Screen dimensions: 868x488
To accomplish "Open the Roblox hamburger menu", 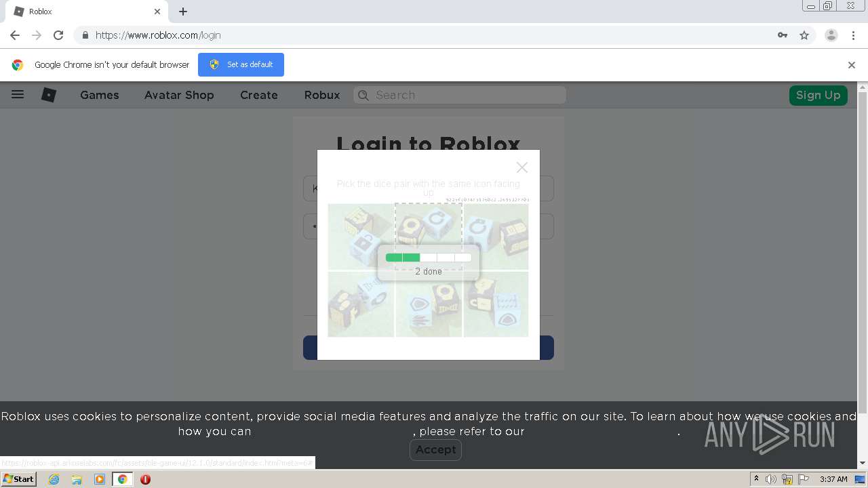I will click(x=18, y=95).
